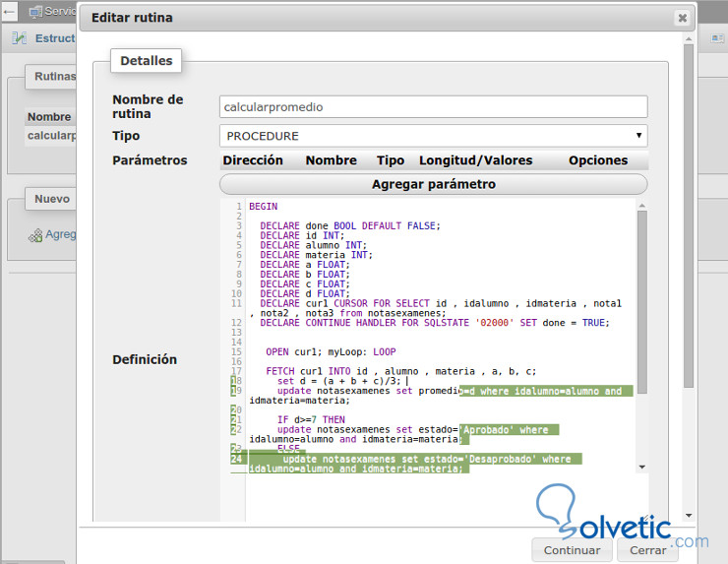
Task: Click the DECLARE cur1 CURSOR FOR SELECT line
Action: pos(436,308)
